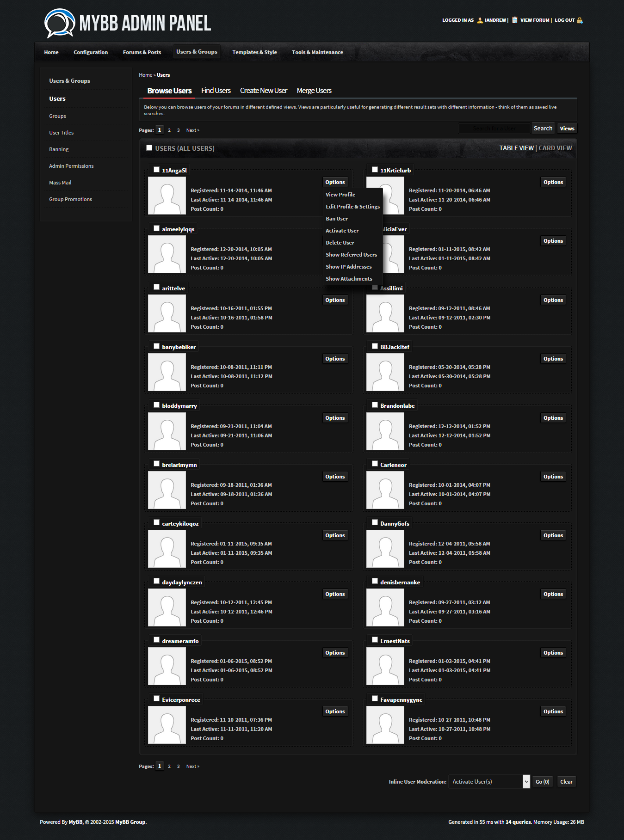Choose Ban User from the options menu
624x840 pixels.
tap(337, 219)
